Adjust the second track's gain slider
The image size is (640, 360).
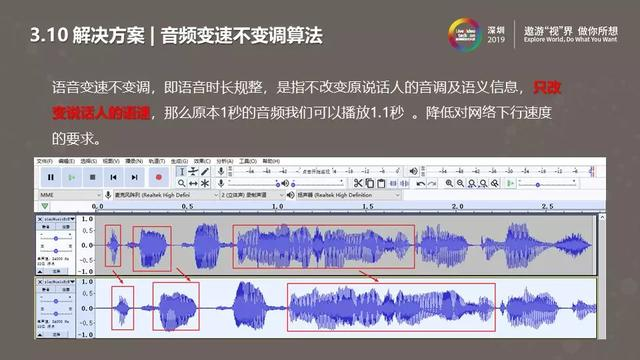pos(56,301)
